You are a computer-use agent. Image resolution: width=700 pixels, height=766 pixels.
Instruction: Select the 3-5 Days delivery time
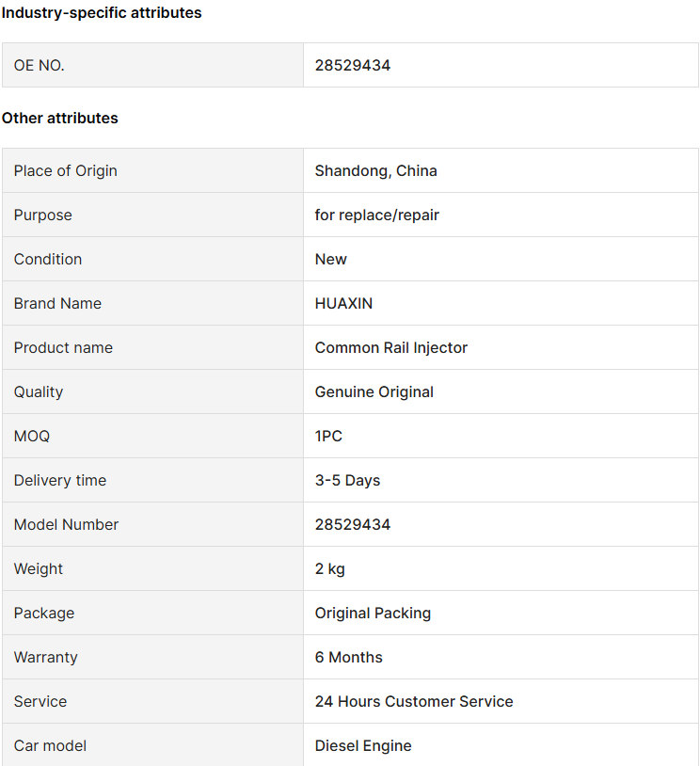(x=347, y=481)
